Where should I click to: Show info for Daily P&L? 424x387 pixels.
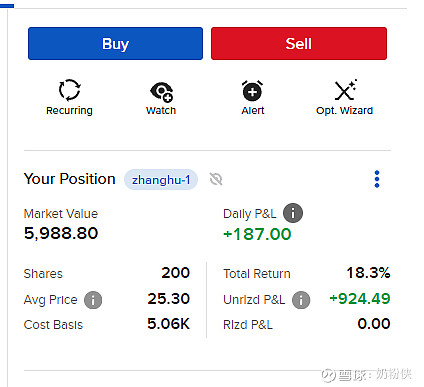293,213
